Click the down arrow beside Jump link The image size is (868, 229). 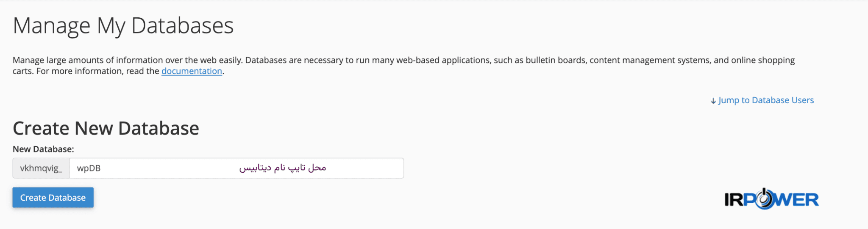713,101
